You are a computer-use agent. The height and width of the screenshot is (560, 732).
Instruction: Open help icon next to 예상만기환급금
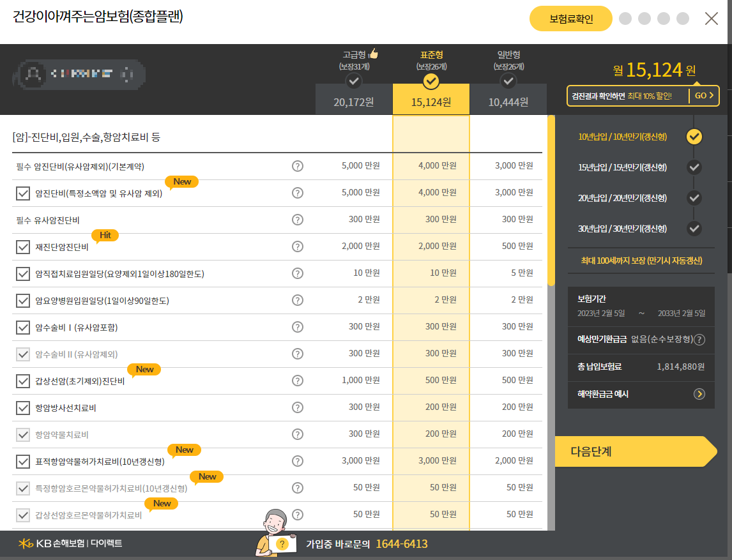point(699,340)
